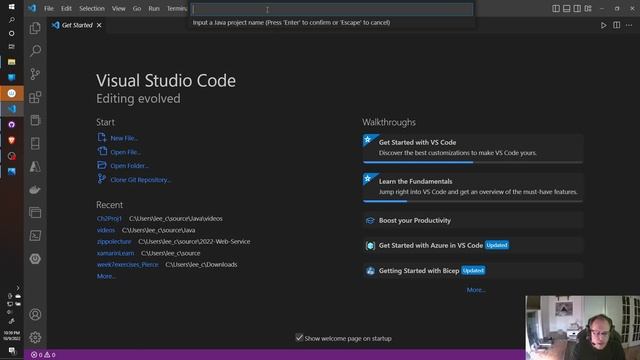Click the Run play icon in editor toolbar
640x360 pixels.
[603, 25]
